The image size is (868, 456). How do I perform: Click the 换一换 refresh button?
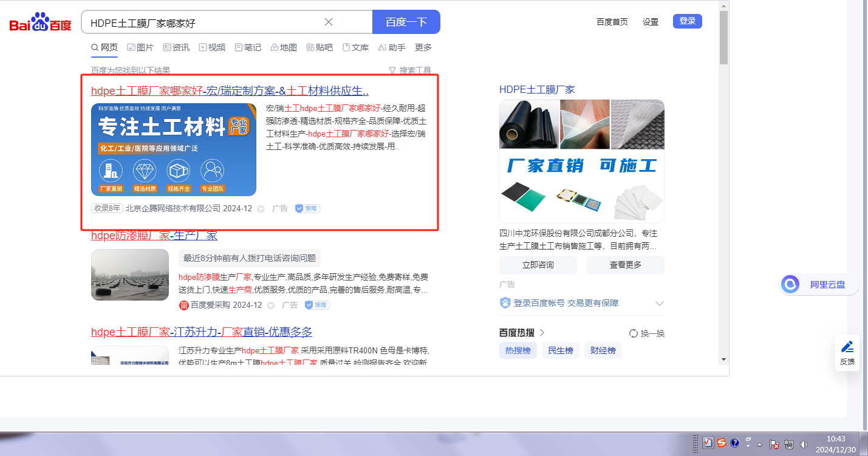(x=647, y=333)
